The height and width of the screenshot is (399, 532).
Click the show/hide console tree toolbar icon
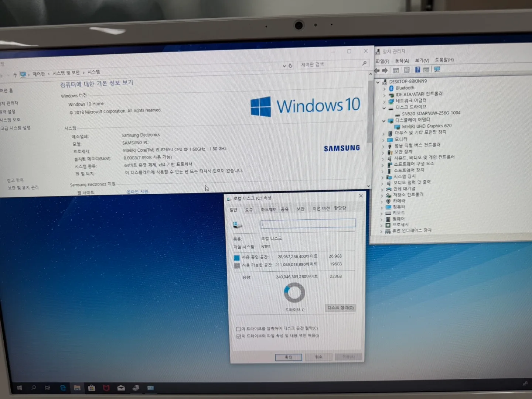point(396,70)
